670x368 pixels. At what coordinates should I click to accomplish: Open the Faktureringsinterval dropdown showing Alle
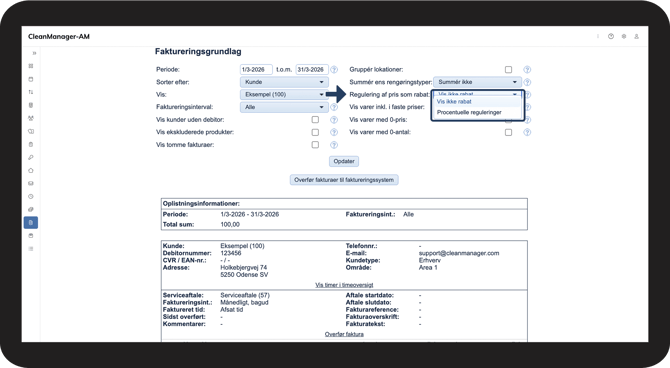(284, 107)
